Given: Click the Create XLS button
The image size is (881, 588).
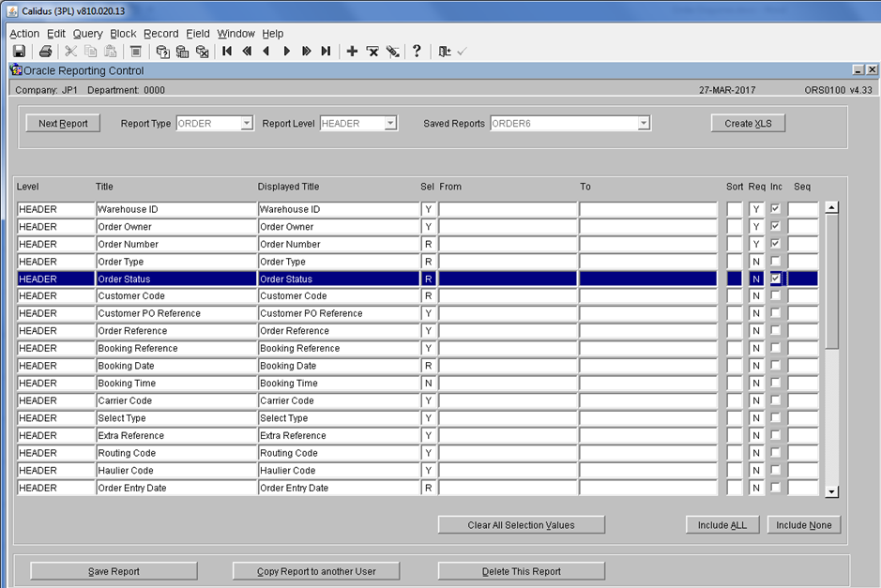Looking at the screenshot, I should pyautogui.click(x=748, y=124).
